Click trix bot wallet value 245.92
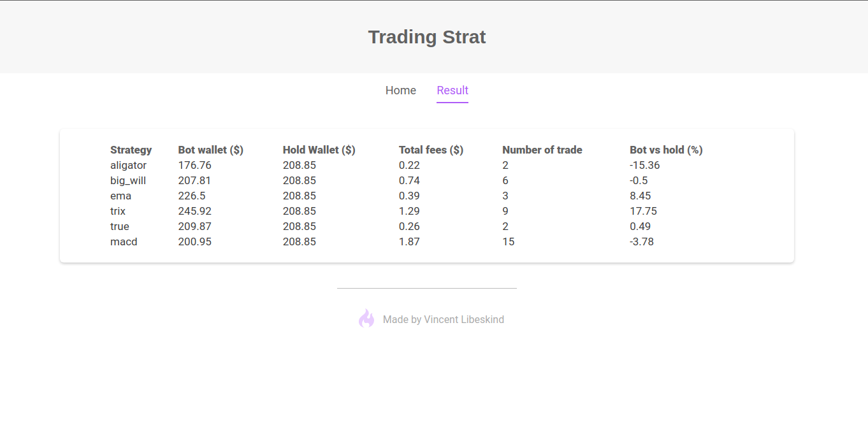 (195, 211)
